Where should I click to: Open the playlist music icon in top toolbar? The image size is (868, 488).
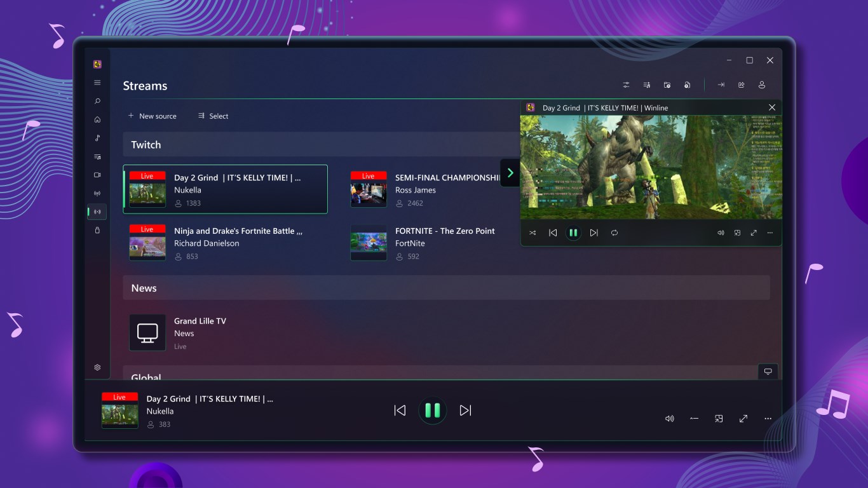pyautogui.click(x=646, y=85)
